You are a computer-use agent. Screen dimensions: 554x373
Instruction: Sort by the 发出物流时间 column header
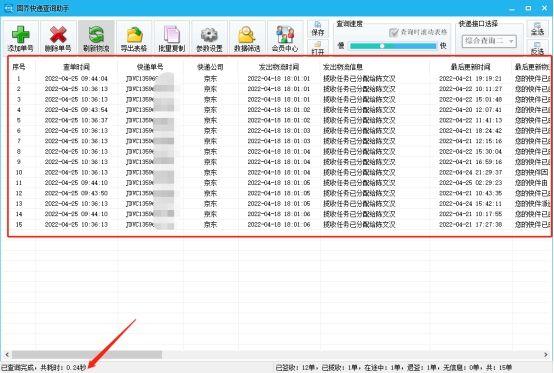click(x=279, y=67)
